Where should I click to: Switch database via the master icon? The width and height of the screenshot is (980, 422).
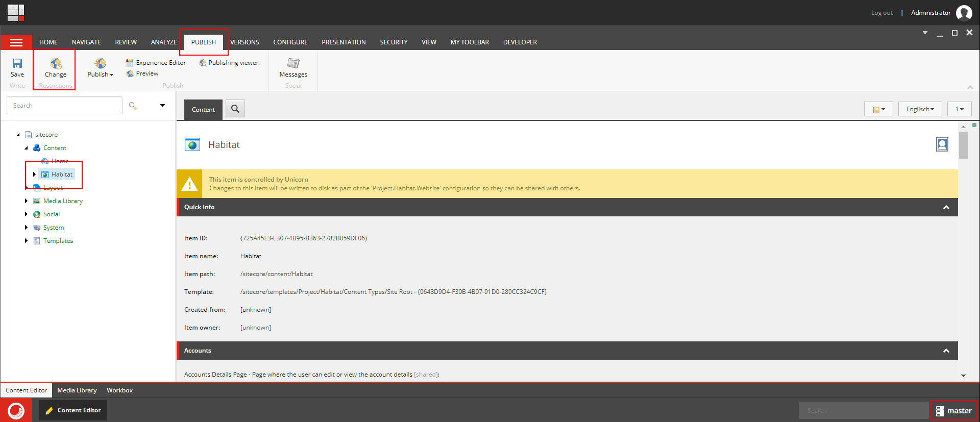(940, 411)
